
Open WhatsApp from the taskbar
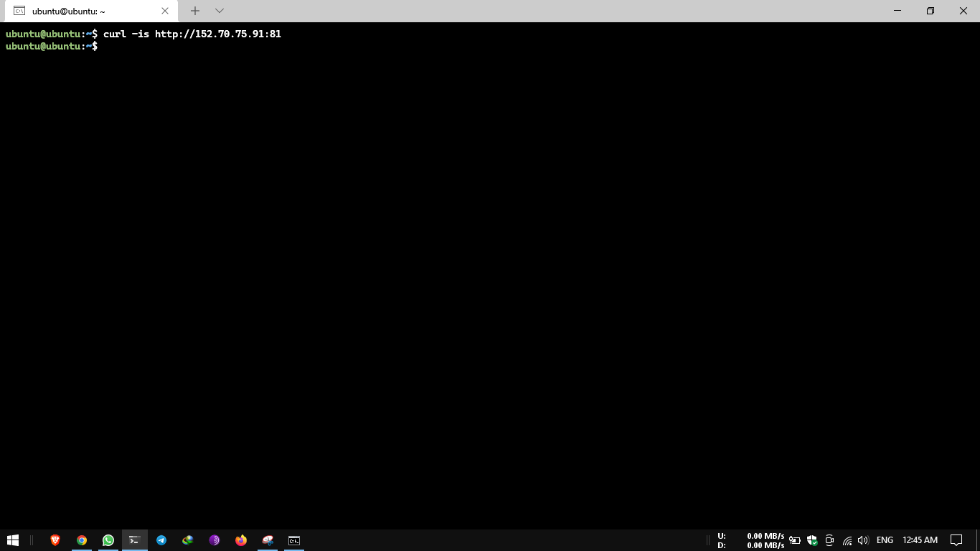(x=108, y=540)
